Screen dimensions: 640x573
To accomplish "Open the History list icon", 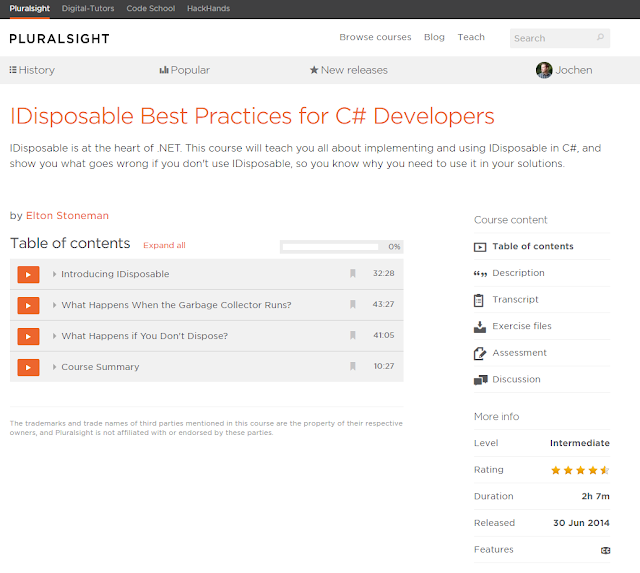I will pos(13,70).
